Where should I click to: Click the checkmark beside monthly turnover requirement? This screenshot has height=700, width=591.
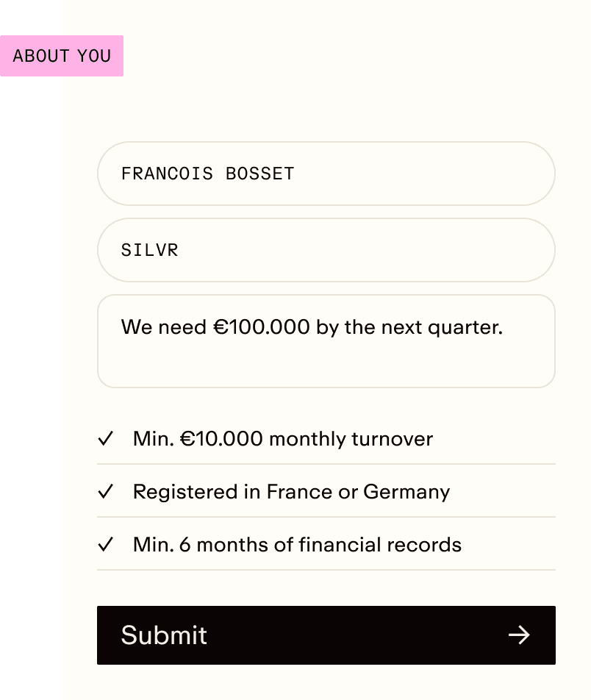coord(106,438)
